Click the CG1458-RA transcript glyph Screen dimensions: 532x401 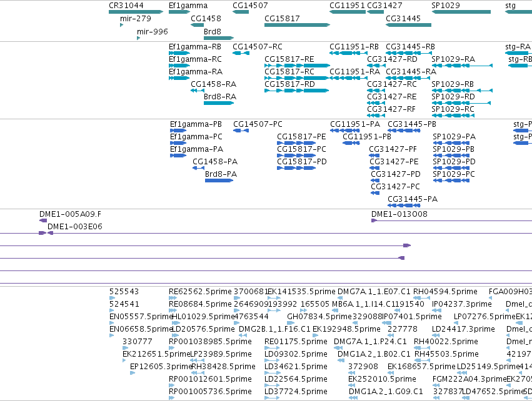tap(198, 91)
